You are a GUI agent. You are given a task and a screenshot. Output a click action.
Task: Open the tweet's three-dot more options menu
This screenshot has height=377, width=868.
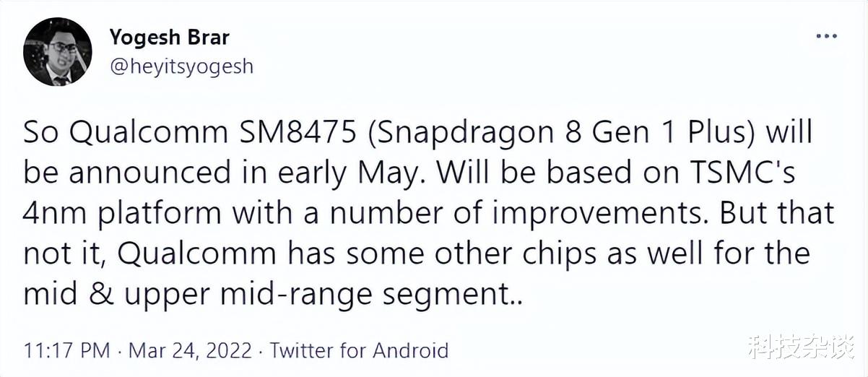826,36
